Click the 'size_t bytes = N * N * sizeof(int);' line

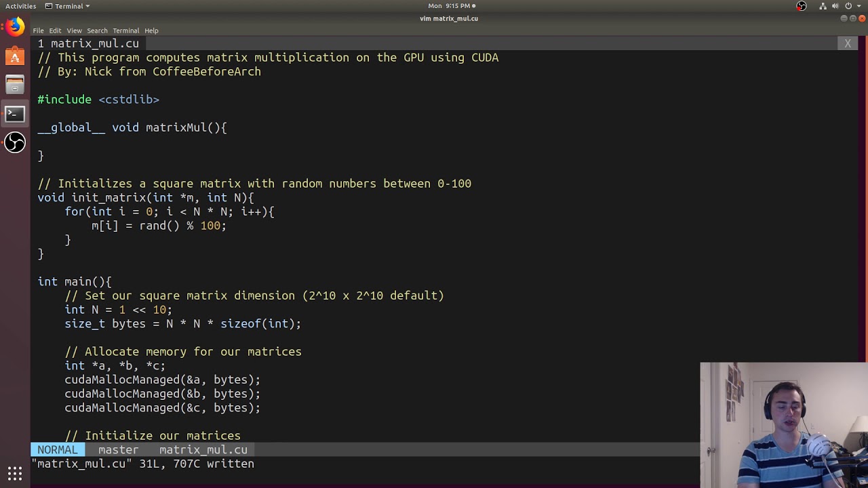click(x=183, y=323)
